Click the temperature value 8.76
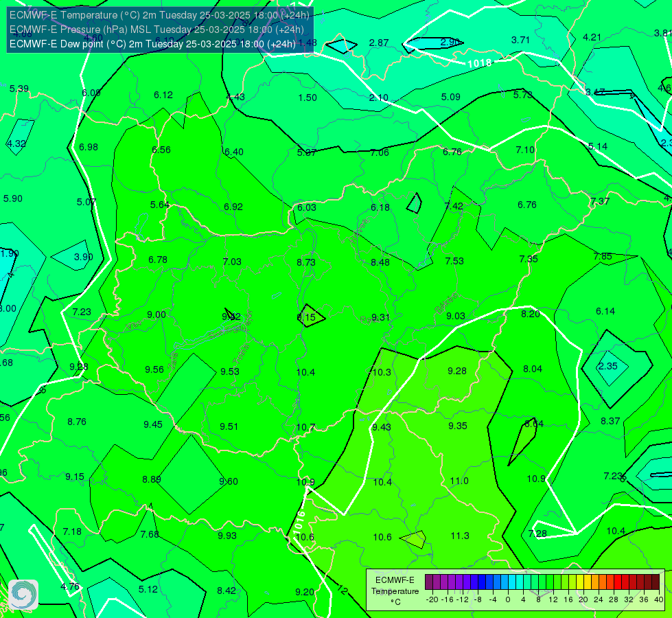Screen dimensions: 672x618 pyautogui.click(x=77, y=422)
